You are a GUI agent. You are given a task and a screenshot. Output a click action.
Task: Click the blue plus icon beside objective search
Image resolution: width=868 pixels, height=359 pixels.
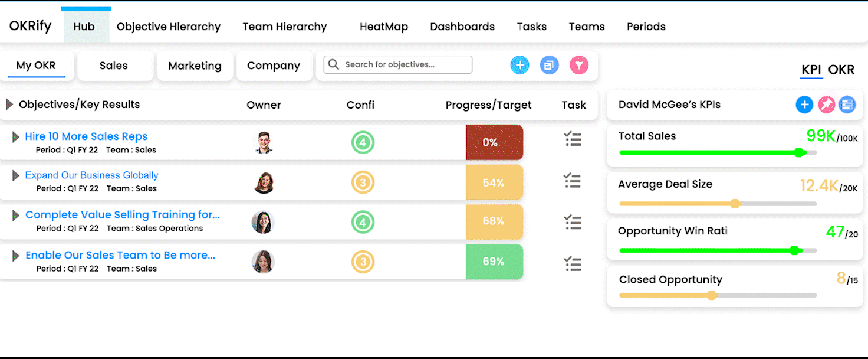pyautogui.click(x=520, y=65)
